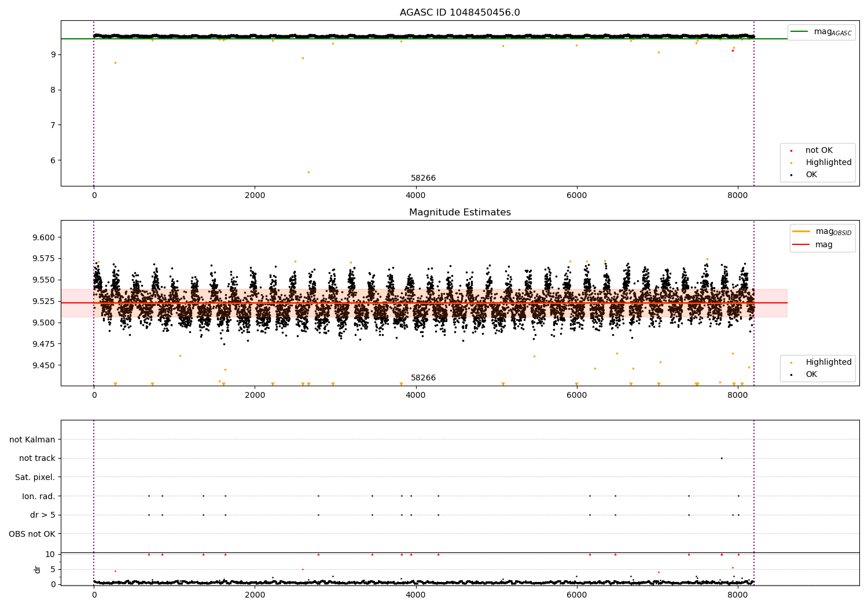Select 'OK' legend entry in top plot
Screen dimensions: 868x608
(811, 175)
